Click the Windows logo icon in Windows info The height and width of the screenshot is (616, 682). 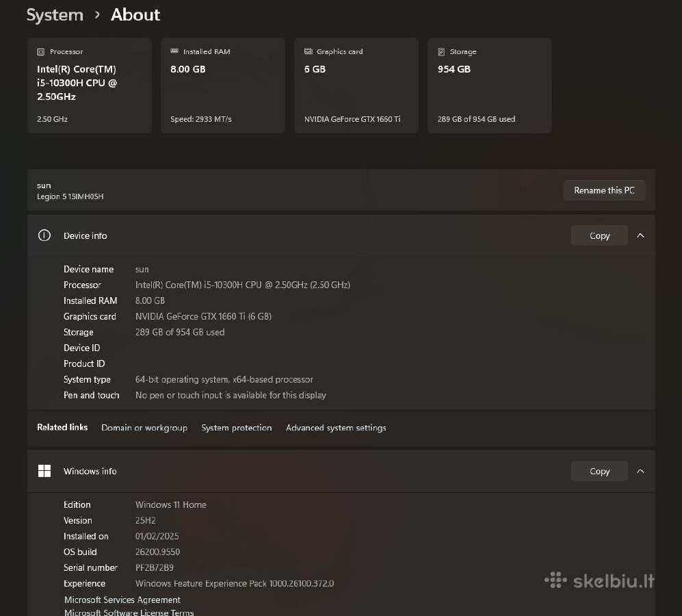pyautogui.click(x=44, y=471)
